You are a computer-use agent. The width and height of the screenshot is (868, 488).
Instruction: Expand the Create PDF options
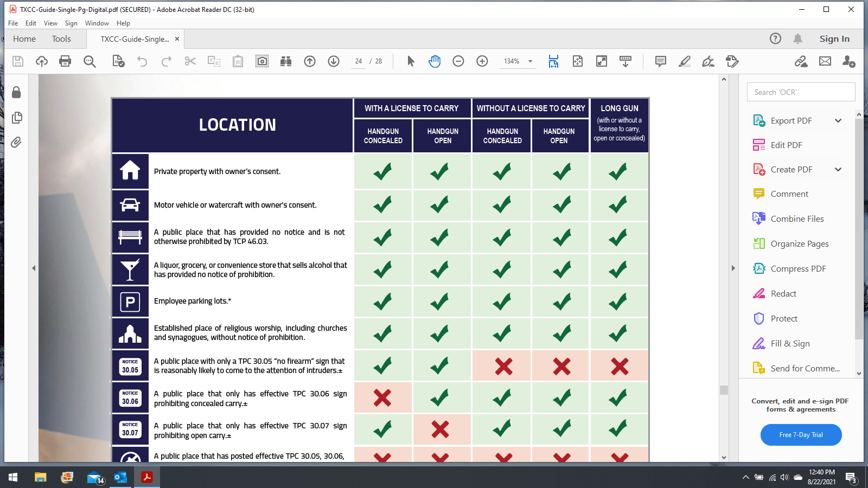[x=838, y=169]
